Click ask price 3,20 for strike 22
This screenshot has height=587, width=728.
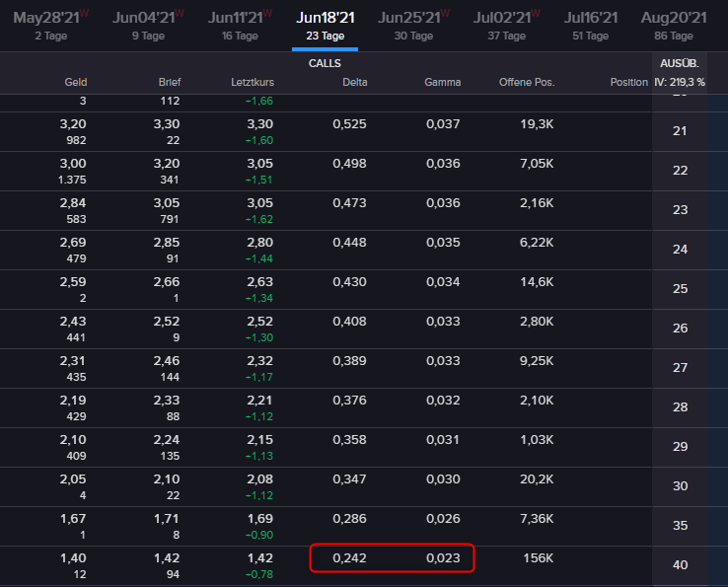(x=167, y=164)
